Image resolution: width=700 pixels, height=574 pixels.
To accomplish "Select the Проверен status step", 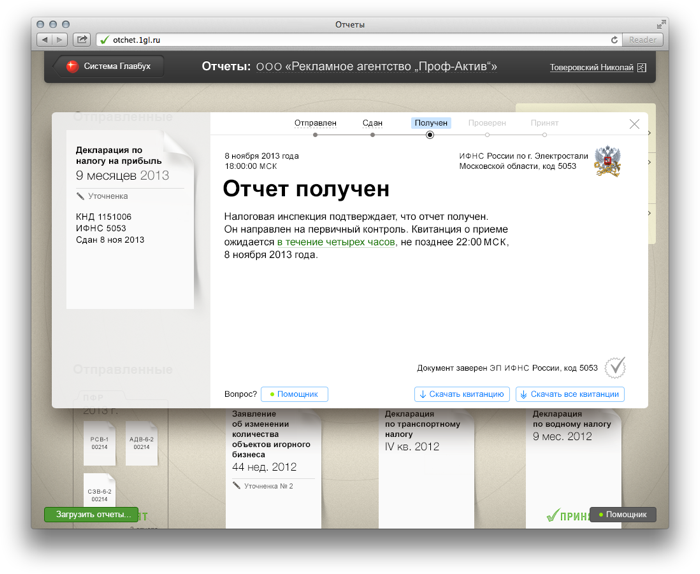I will coord(487,123).
